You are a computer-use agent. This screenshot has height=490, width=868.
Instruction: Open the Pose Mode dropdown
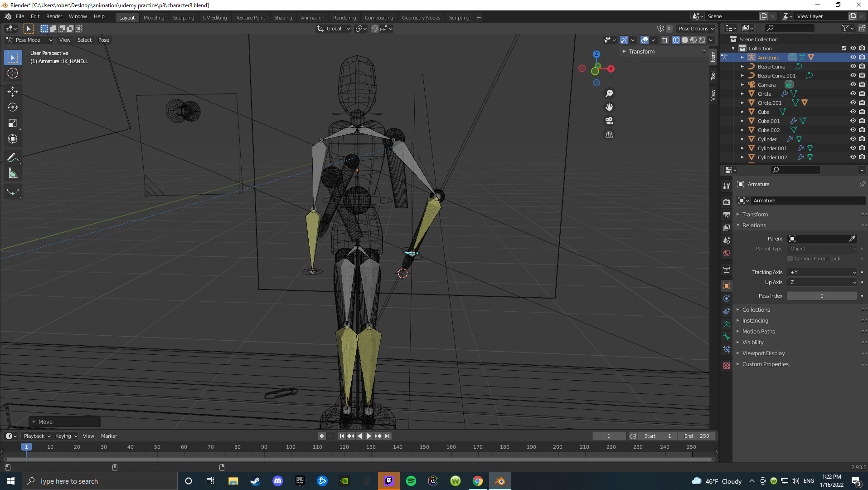tap(29, 40)
